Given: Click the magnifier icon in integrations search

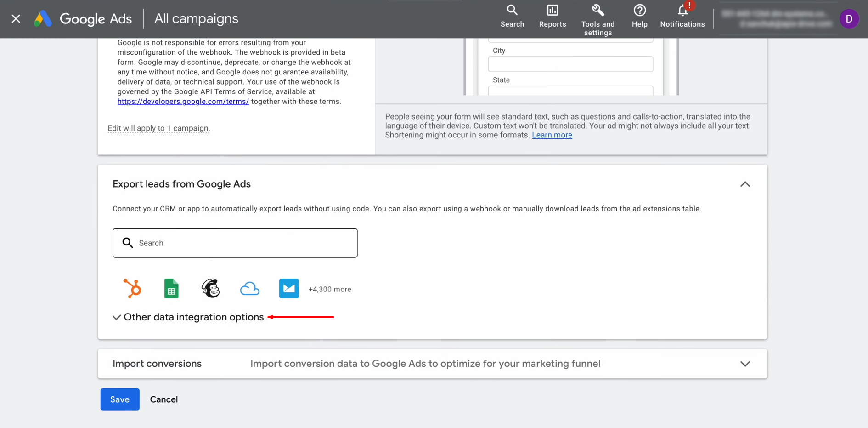Looking at the screenshot, I should [x=128, y=243].
